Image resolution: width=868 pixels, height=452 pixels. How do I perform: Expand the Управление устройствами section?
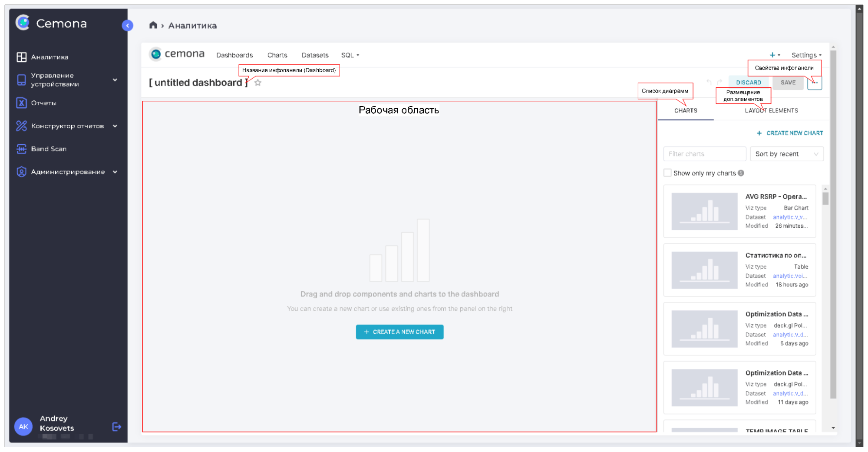tap(115, 80)
